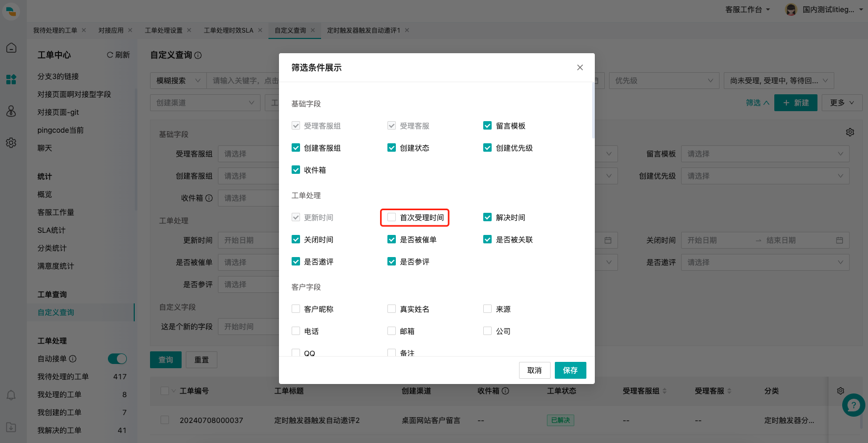Open the green apps grid sidebar icon
This screenshot has height=443, width=868.
coord(11,79)
